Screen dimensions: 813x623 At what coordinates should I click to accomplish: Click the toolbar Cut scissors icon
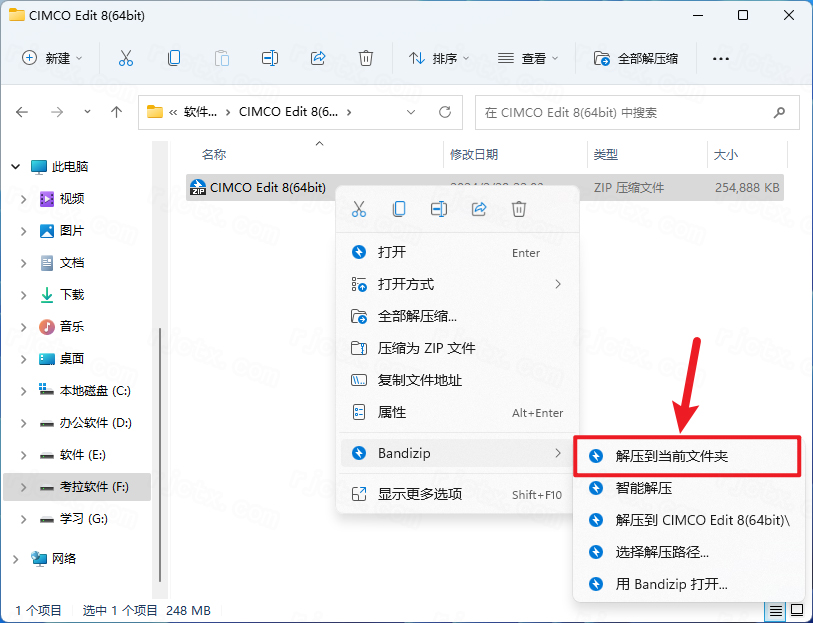(x=126, y=58)
